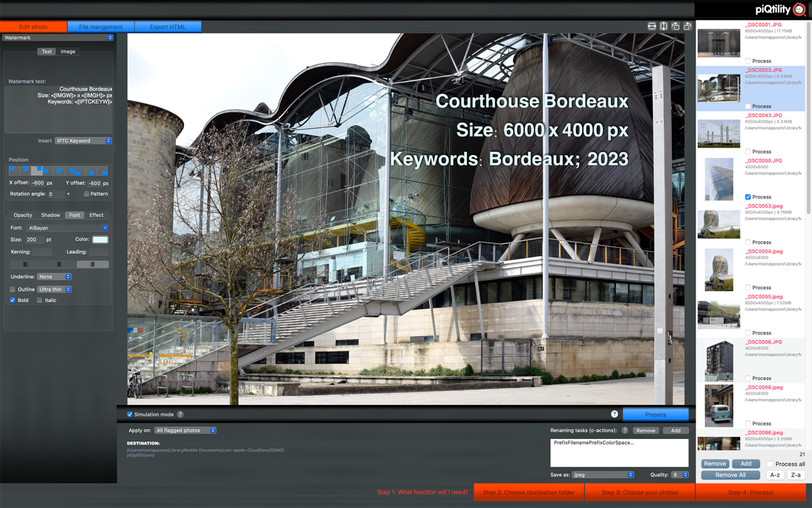
Task: Switch to the File mangement tab
Action: [101, 27]
